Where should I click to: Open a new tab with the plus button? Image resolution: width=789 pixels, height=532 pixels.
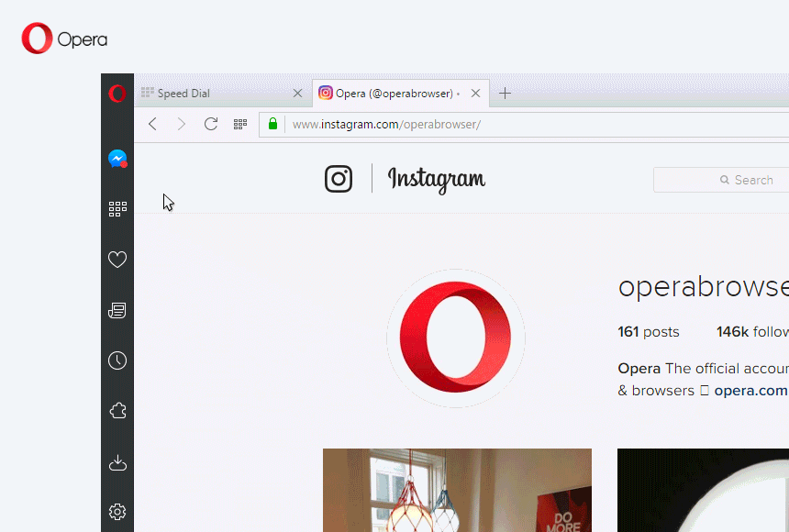(505, 93)
